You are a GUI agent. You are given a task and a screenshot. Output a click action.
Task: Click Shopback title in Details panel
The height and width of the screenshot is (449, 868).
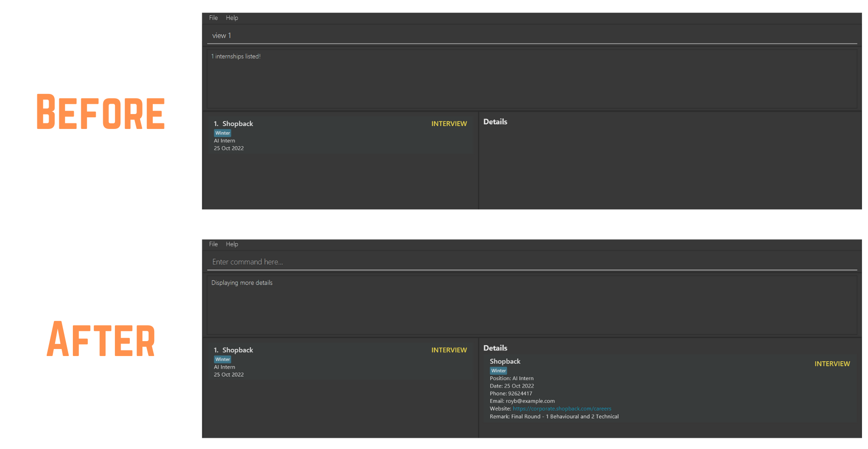[x=505, y=361]
